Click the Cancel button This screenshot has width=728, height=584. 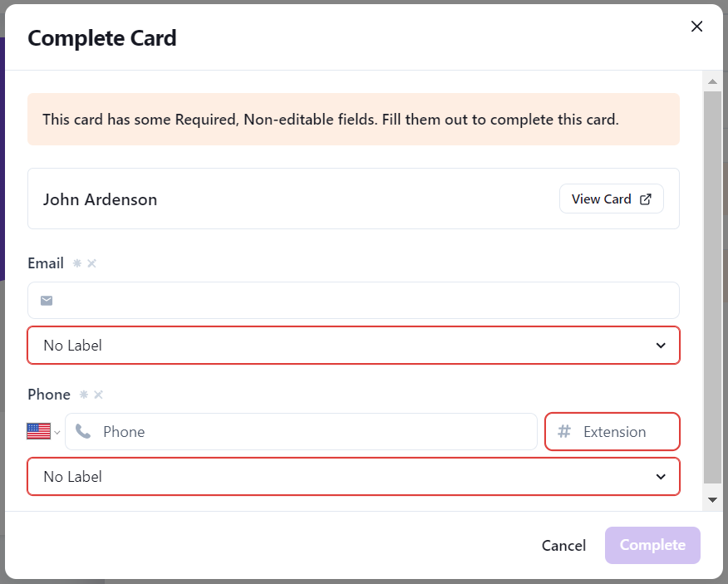(563, 546)
